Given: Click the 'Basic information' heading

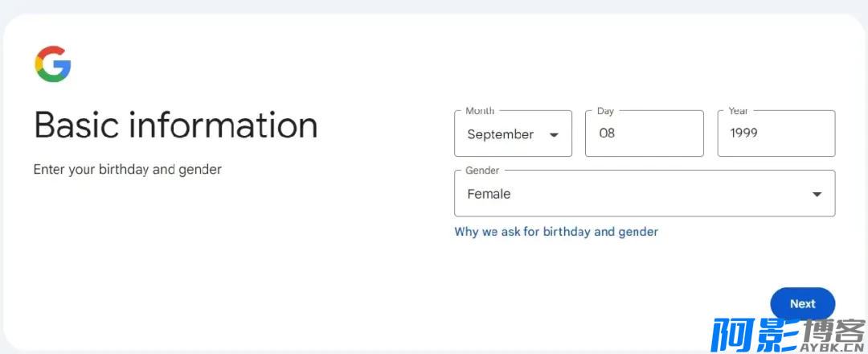Looking at the screenshot, I should tap(176, 126).
